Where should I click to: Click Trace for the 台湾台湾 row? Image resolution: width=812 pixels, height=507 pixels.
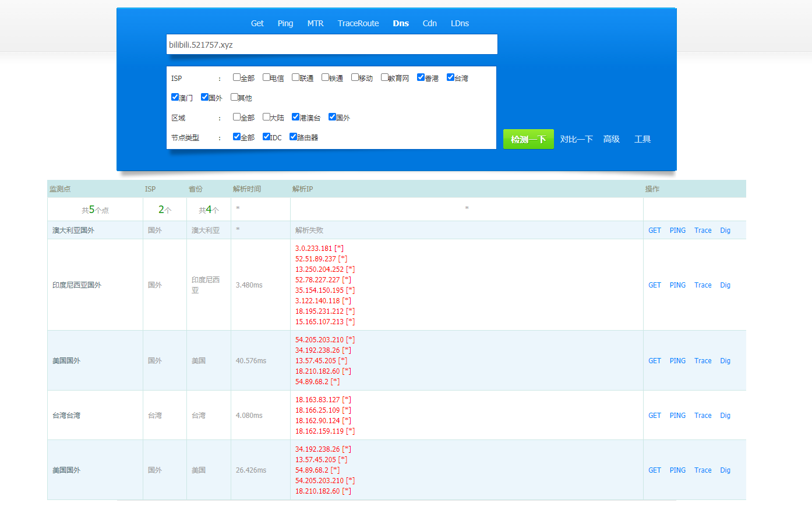[x=702, y=416]
